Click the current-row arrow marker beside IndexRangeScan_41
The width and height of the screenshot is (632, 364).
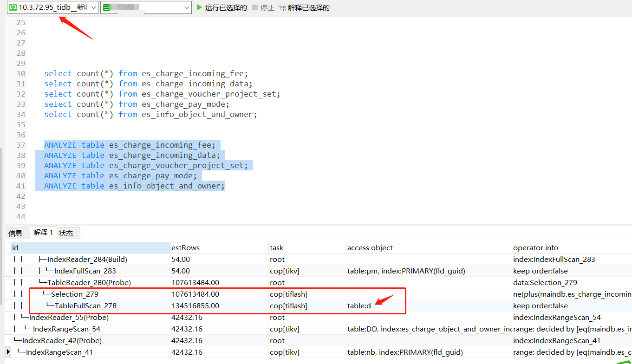tap(8, 352)
